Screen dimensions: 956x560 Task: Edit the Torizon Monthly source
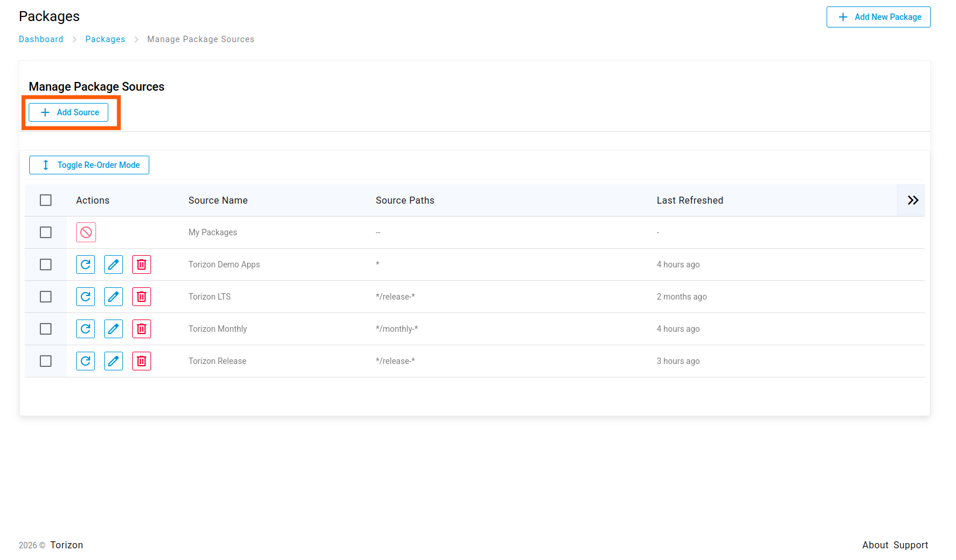[x=114, y=329]
